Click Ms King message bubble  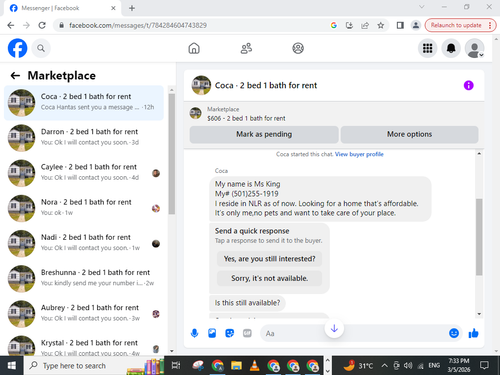[x=320, y=199]
